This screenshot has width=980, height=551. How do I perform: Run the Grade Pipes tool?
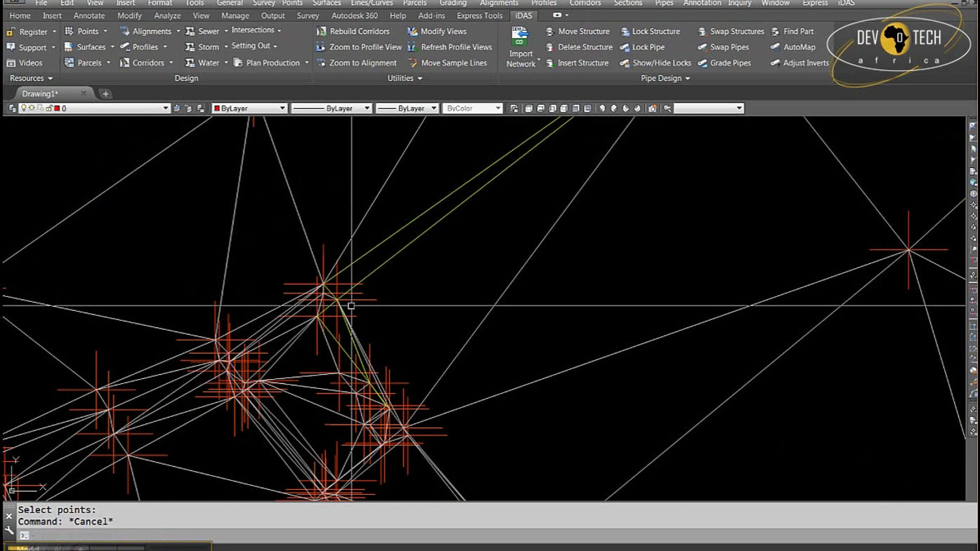click(x=724, y=62)
